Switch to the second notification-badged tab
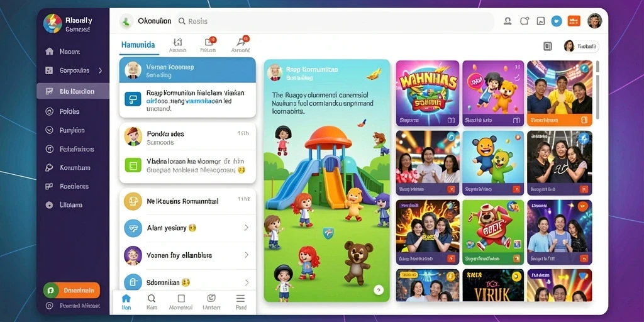Screen dimensions: 644x322 pos(208,45)
